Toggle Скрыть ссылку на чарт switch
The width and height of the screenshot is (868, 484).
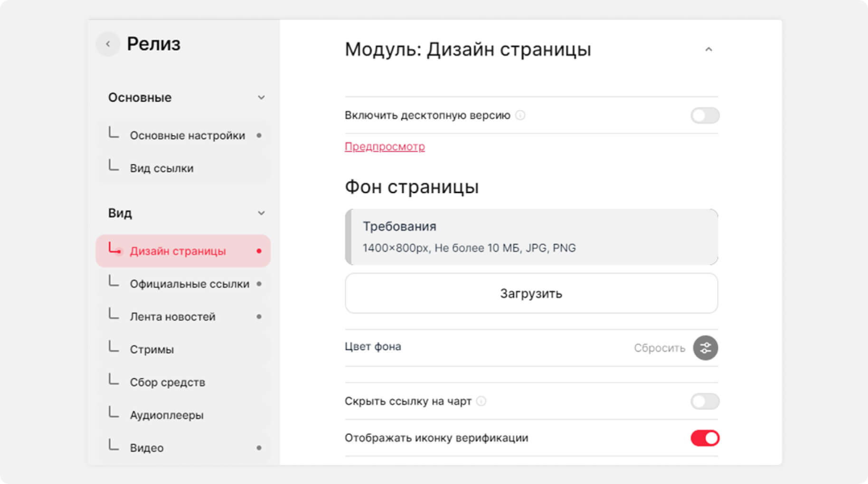[705, 401]
